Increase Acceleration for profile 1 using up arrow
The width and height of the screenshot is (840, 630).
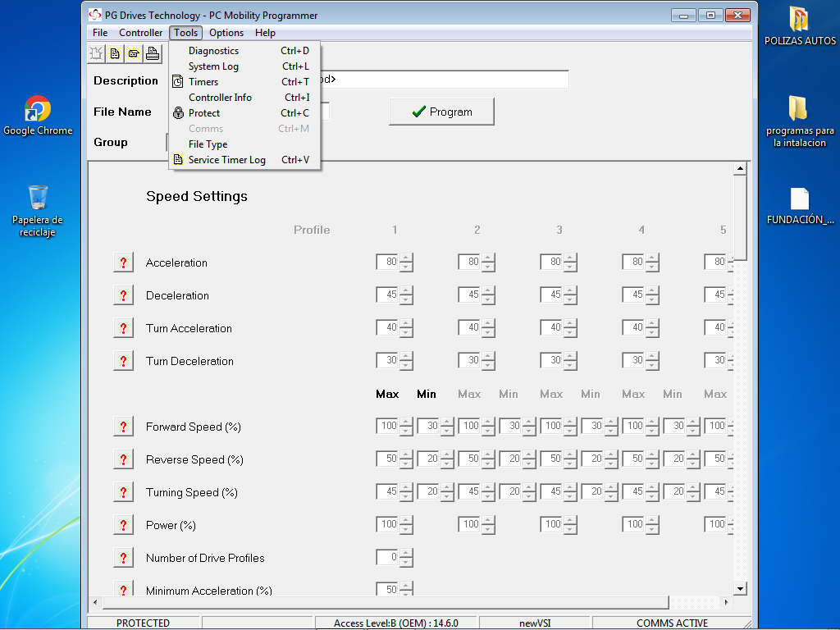pos(406,258)
